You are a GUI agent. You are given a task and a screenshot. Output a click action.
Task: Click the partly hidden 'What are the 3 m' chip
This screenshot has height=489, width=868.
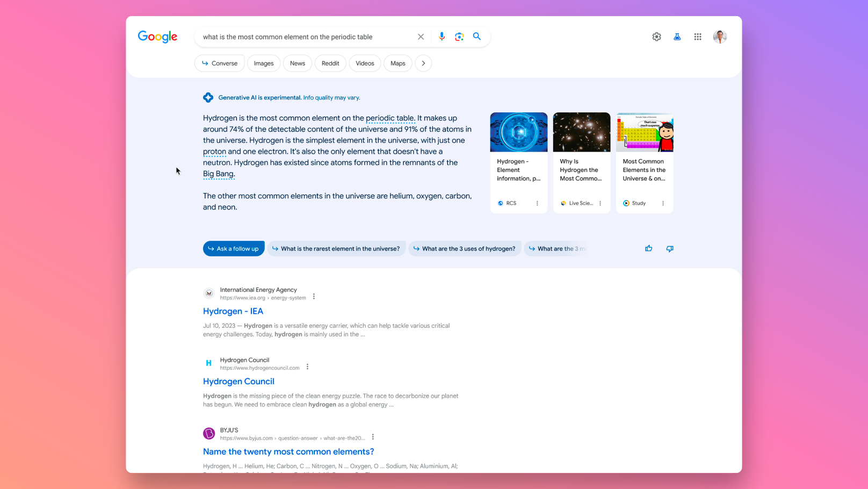[x=556, y=248]
